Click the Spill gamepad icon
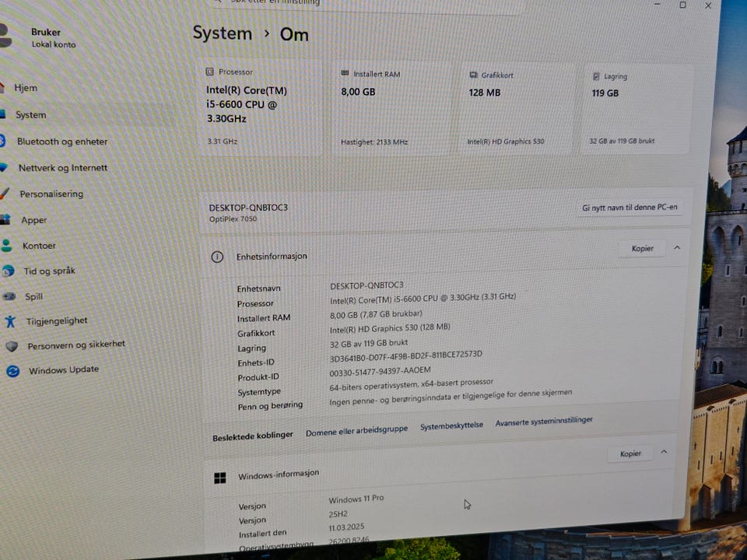Viewport: 747px width, 560px height. pos(9,296)
